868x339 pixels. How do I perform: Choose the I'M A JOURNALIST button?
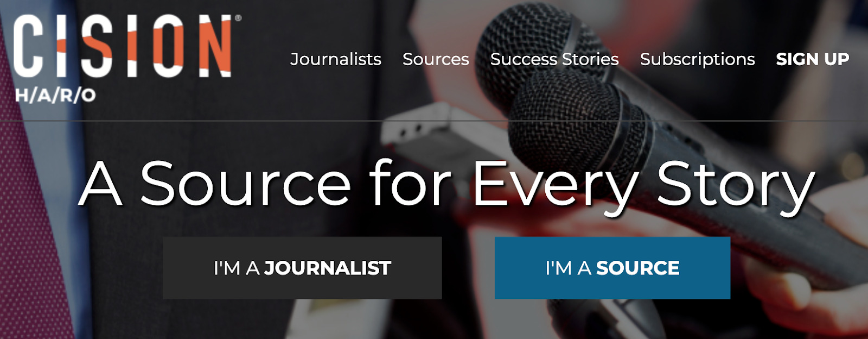point(302,268)
